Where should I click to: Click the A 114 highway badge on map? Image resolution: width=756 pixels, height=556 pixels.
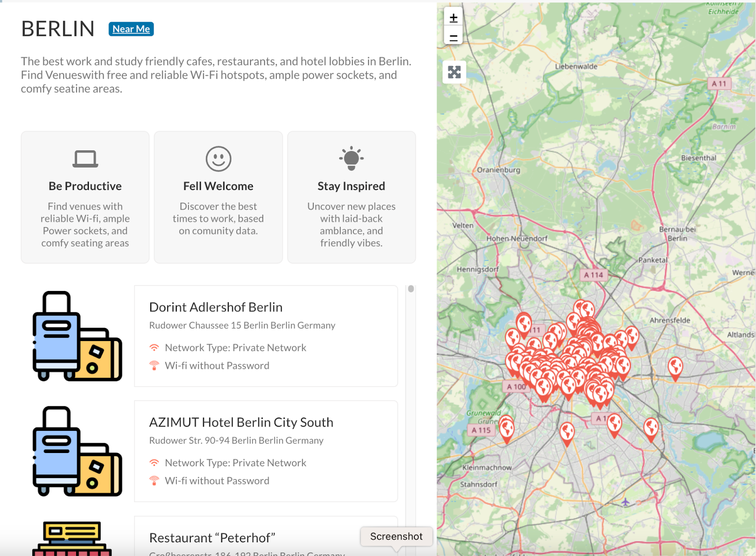(x=593, y=275)
